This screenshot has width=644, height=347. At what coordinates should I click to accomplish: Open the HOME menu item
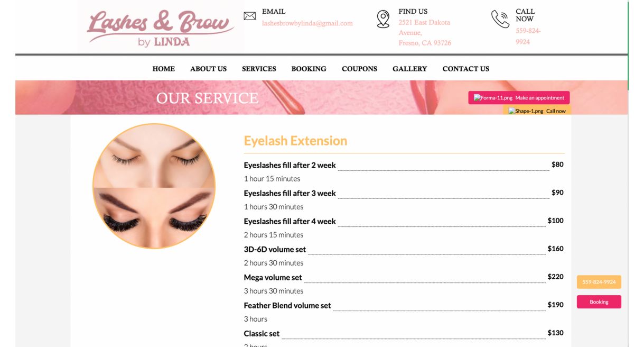[x=164, y=69]
